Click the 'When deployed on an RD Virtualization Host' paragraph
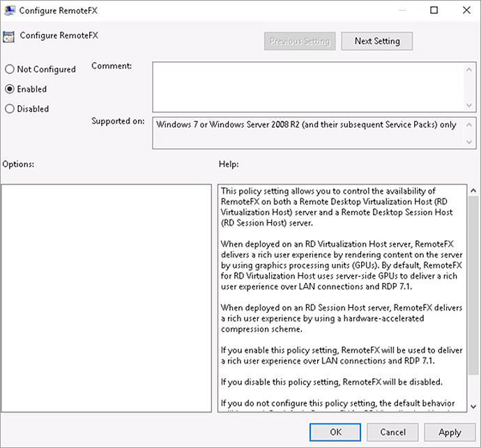This screenshot has width=481, height=448. [x=342, y=265]
